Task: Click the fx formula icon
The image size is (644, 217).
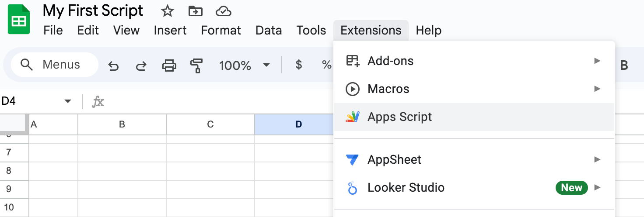Action: (98, 102)
